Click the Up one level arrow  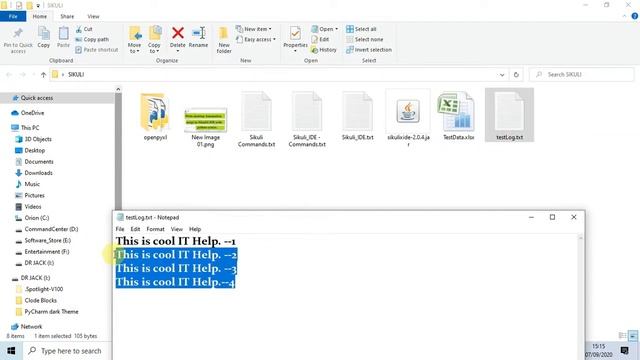43,75
